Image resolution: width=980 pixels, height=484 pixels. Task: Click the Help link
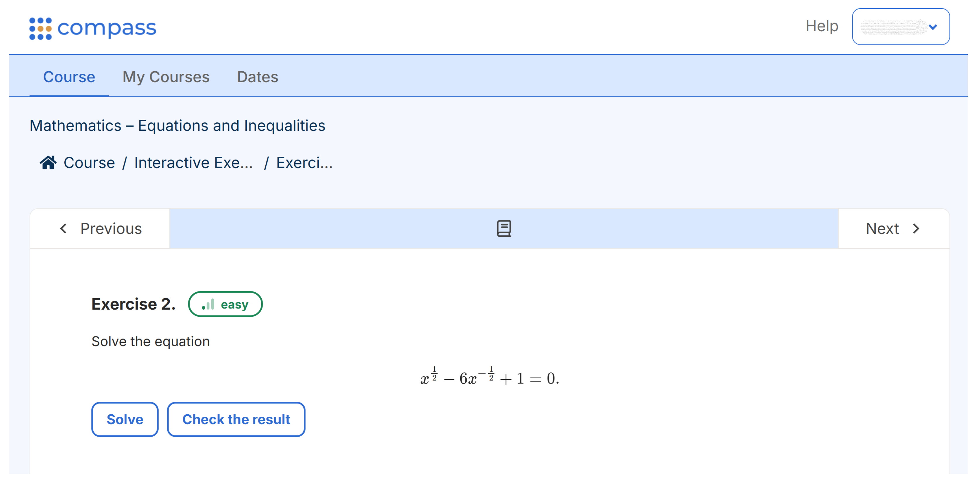tap(822, 26)
